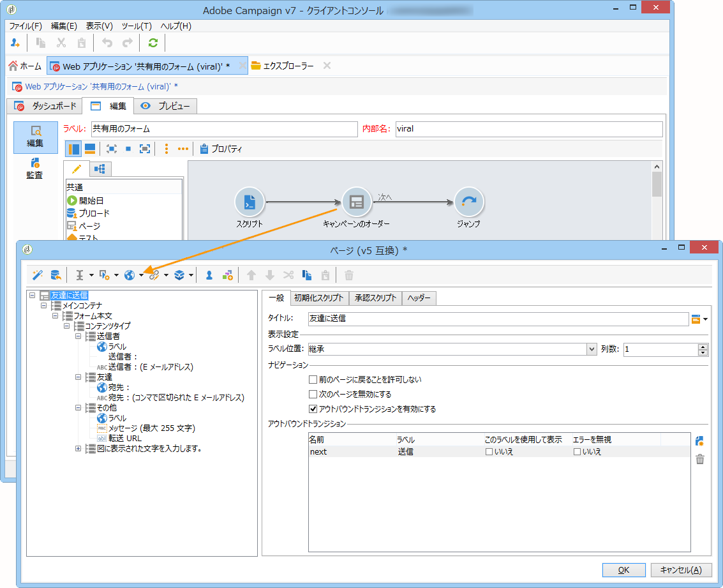Click the colored squares with plus icon
723x588 pixels.
click(227, 275)
